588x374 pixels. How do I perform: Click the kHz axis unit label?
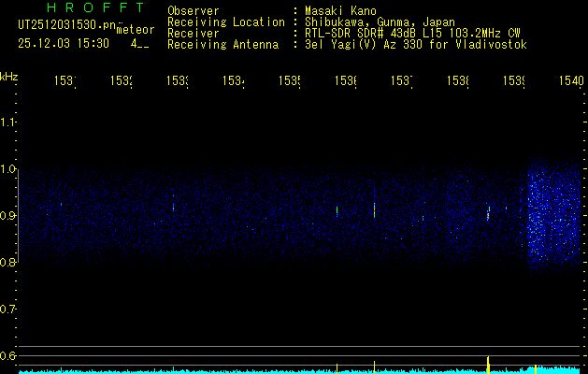coord(8,77)
